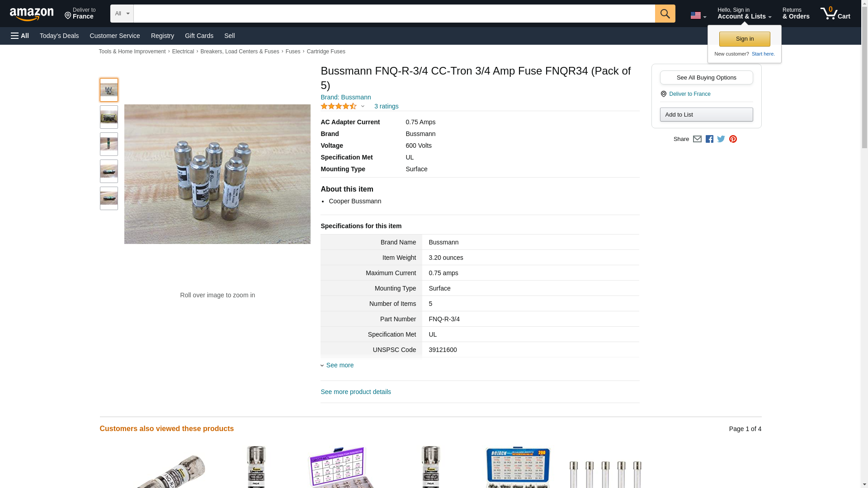Share on Pinterest icon
This screenshot has height=488, width=868.
click(x=733, y=139)
